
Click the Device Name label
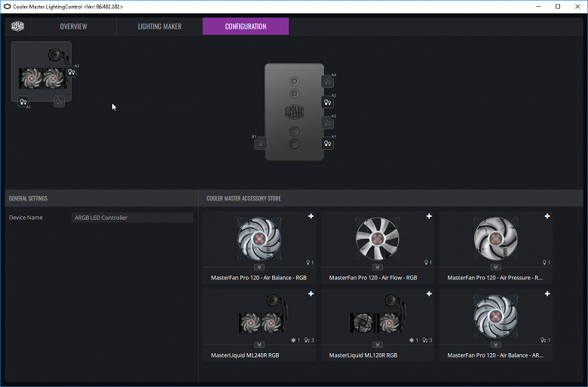[26, 218]
